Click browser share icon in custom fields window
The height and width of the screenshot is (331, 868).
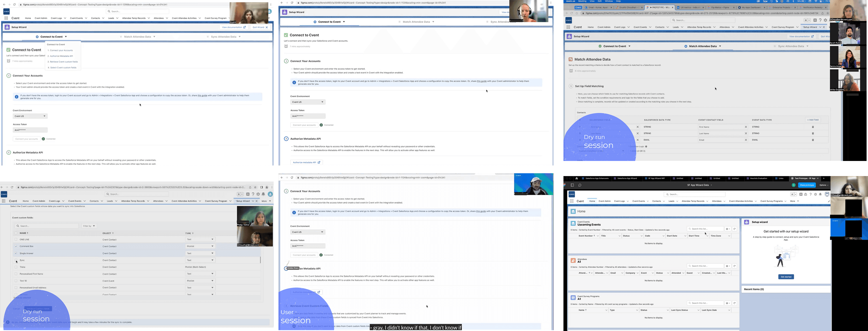tap(250, 187)
